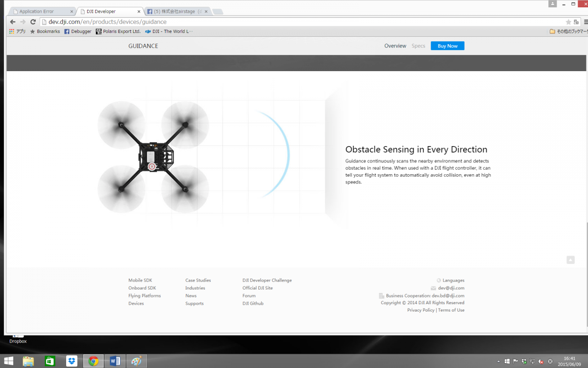Image resolution: width=588 pixels, height=368 pixels.
Task: Click the dev@dji.com email link
Action: tap(451, 288)
